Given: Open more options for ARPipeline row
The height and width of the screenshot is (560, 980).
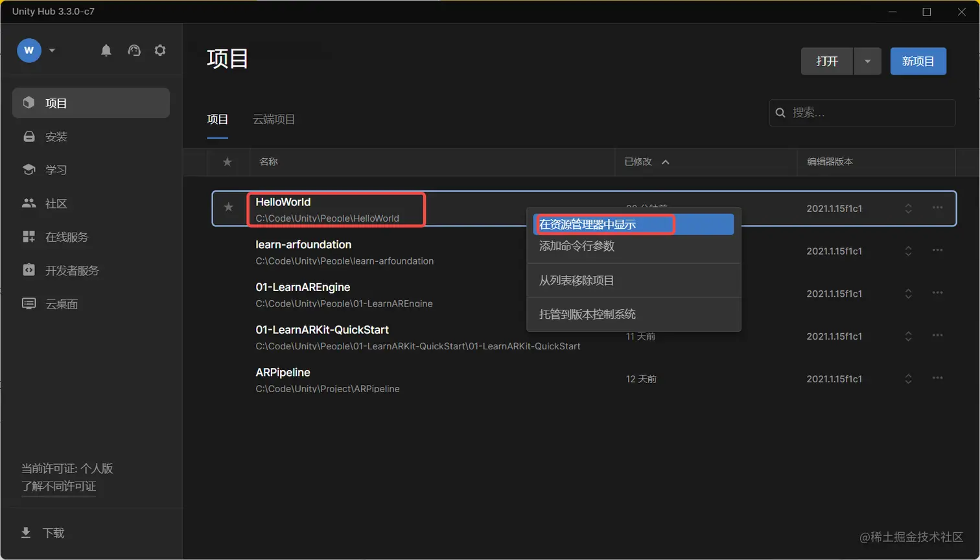Looking at the screenshot, I should (x=937, y=379).
